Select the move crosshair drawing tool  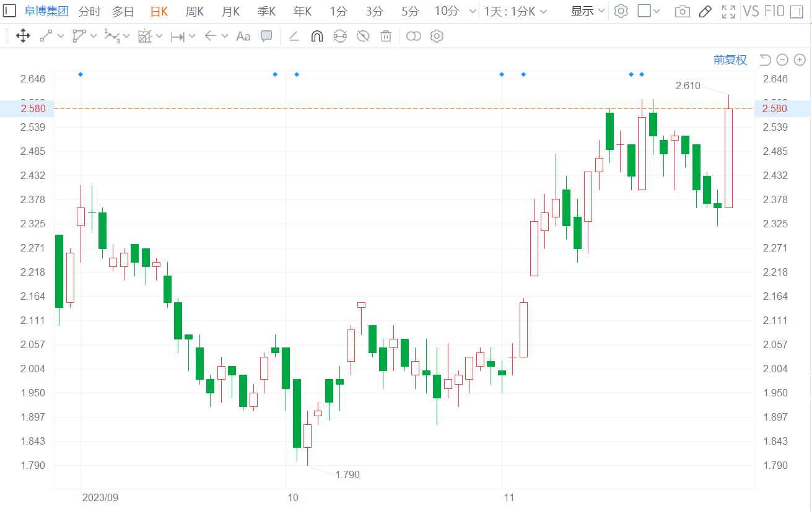click(23, 36)
